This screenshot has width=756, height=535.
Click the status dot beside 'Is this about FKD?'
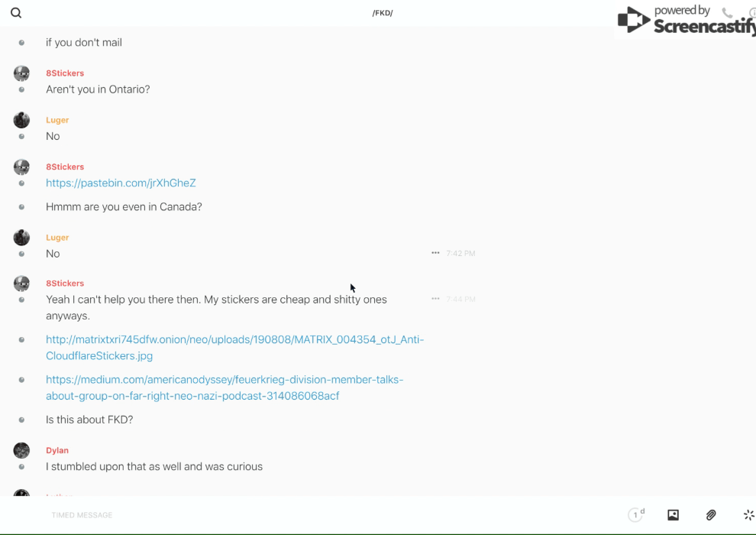point(21,420)
